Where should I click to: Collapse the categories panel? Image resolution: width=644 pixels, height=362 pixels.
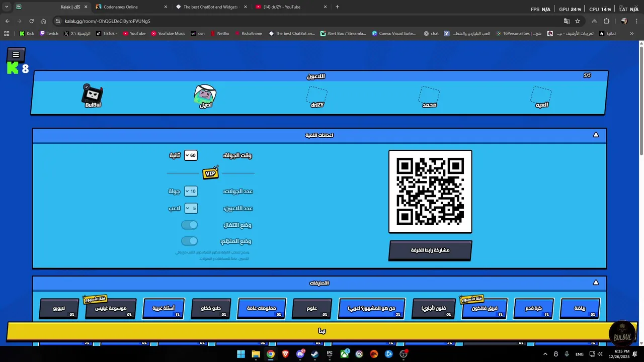(596, 283)
